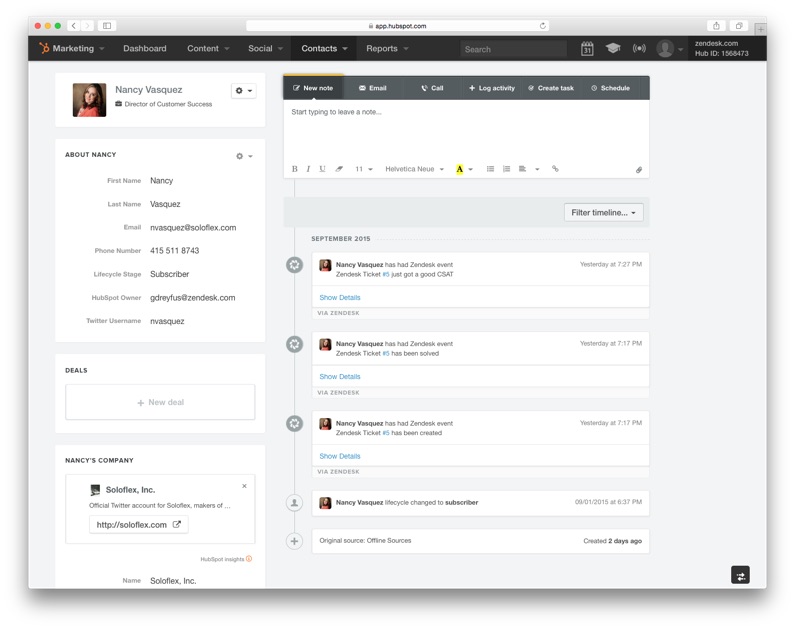Viewport: 794px width, 628px height.
Task: Open text color dropdown arrow
Action: tap(471, 169)
